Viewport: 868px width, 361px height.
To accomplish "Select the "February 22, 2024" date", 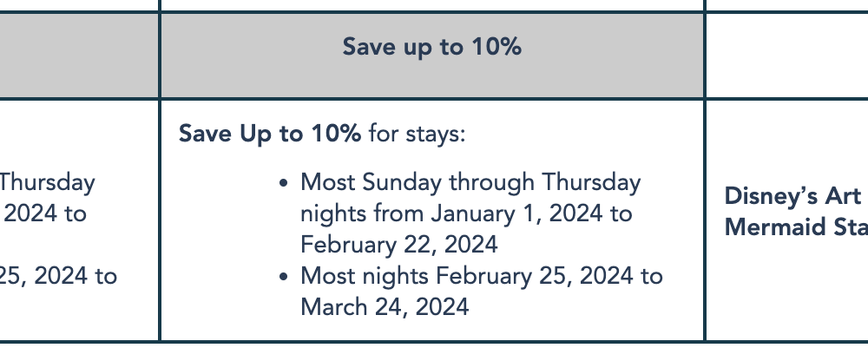I will [399, 245].
